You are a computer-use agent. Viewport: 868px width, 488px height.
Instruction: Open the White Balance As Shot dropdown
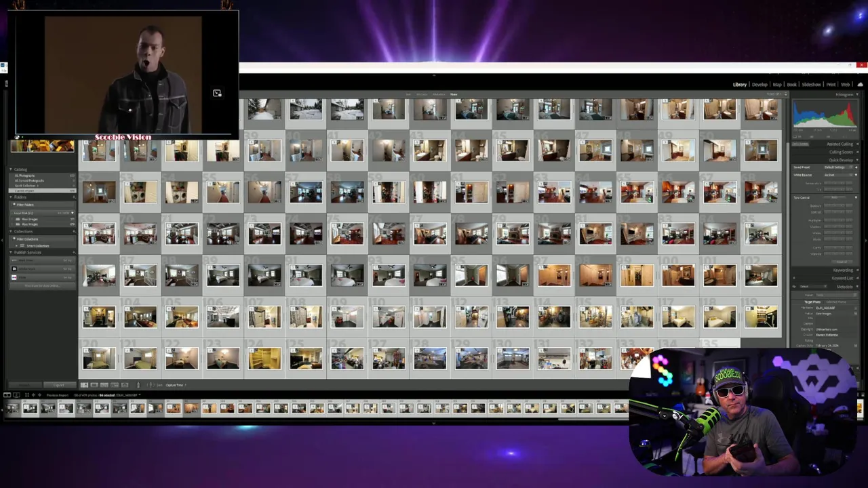click(838, 175)
